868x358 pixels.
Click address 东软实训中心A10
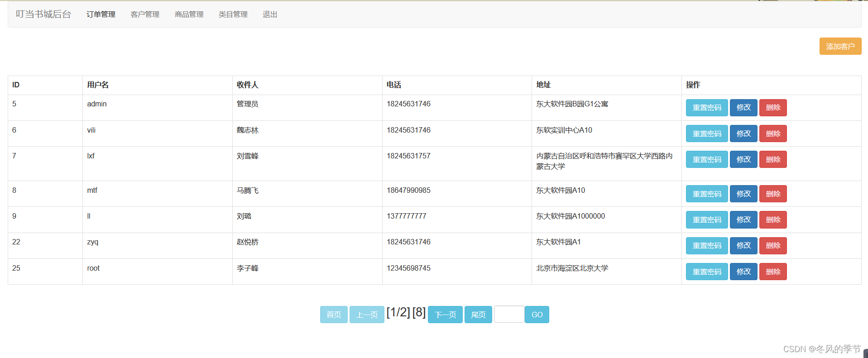[x=564, y=130]
